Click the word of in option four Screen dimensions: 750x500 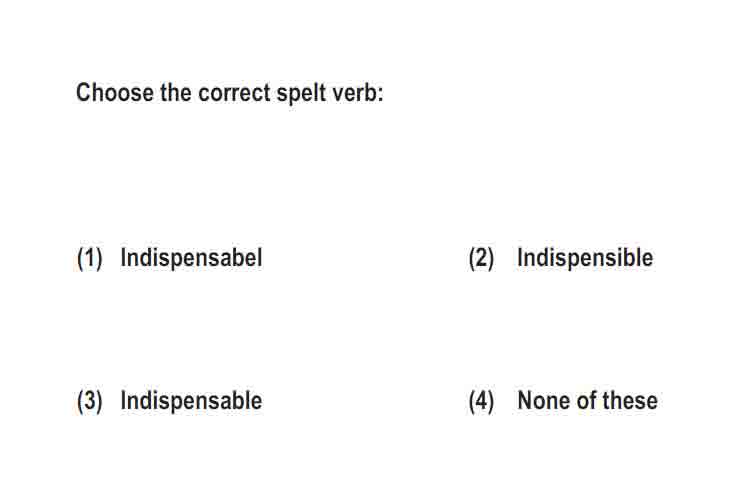point(587,400)
